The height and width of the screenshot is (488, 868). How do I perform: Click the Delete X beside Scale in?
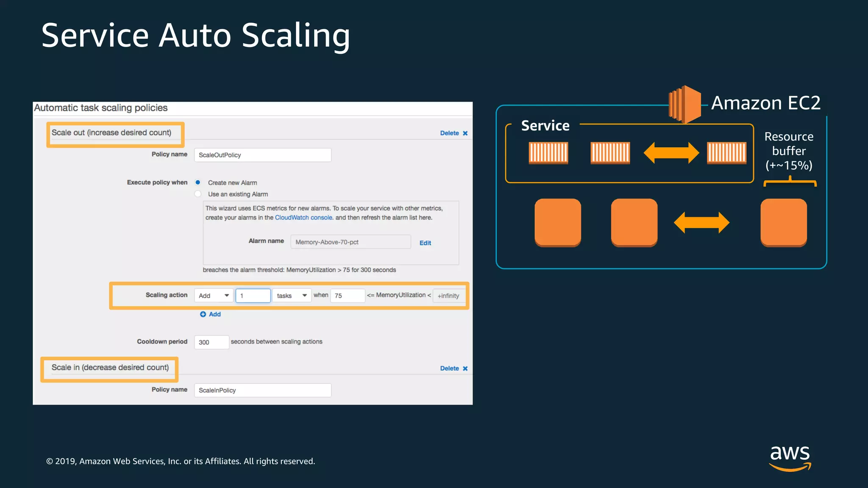point(465,369)
